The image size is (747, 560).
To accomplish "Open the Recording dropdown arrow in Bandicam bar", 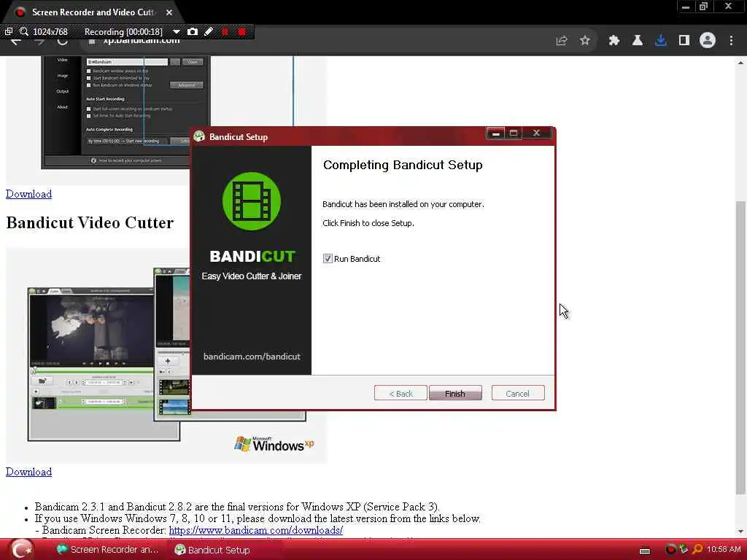I will coord(177,32).
